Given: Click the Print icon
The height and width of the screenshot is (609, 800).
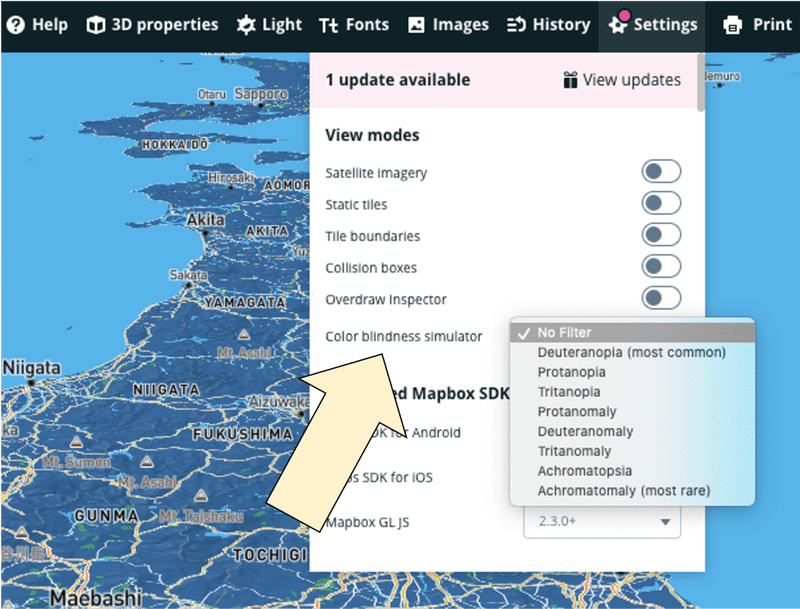Looking at the screenshot, I should [757, 25].
